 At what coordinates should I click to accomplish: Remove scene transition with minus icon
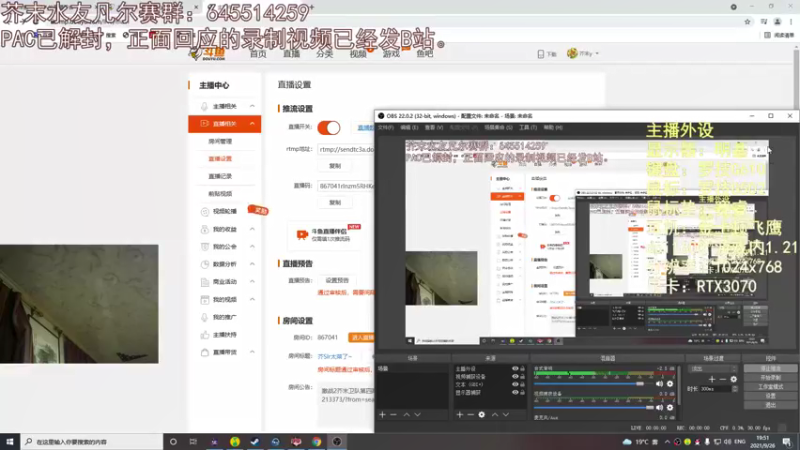coord(722,379)
